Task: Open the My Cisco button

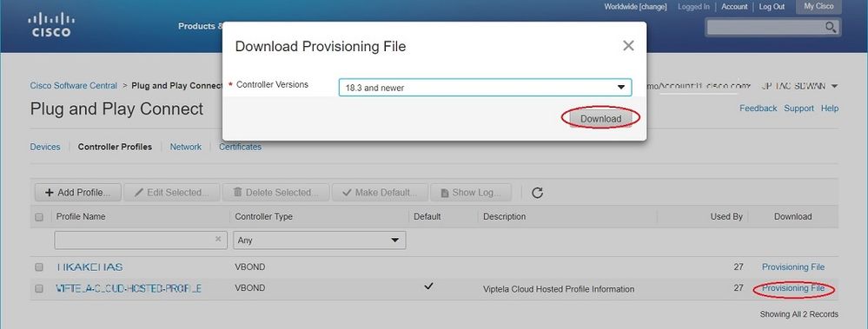Action: 818,7
